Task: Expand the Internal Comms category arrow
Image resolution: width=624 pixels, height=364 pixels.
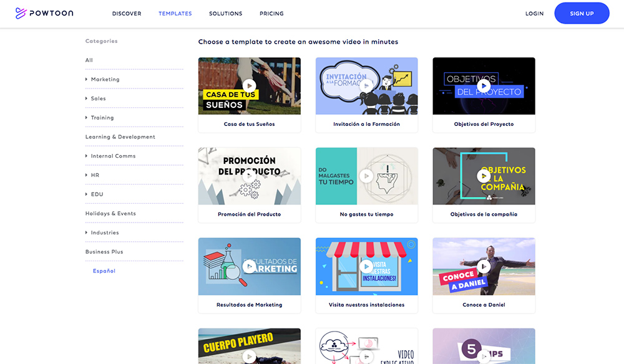Action: click(x=86, y=156)
